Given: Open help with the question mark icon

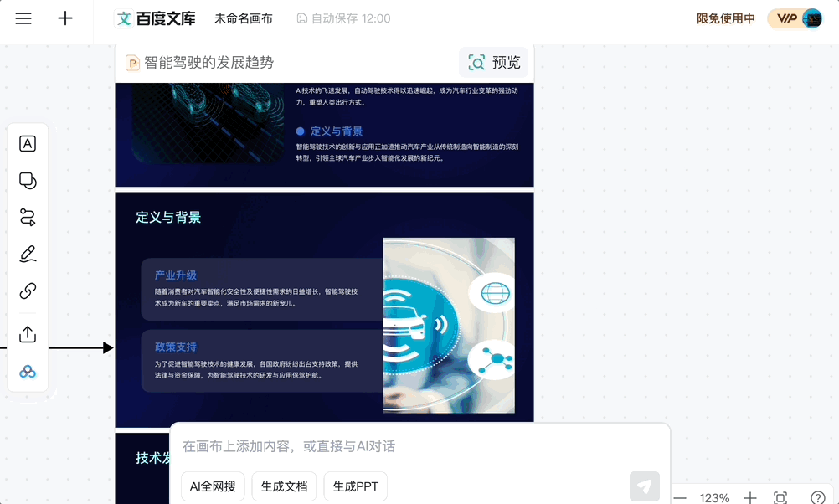Looking at the screenshot, I should tap(818, 496).
